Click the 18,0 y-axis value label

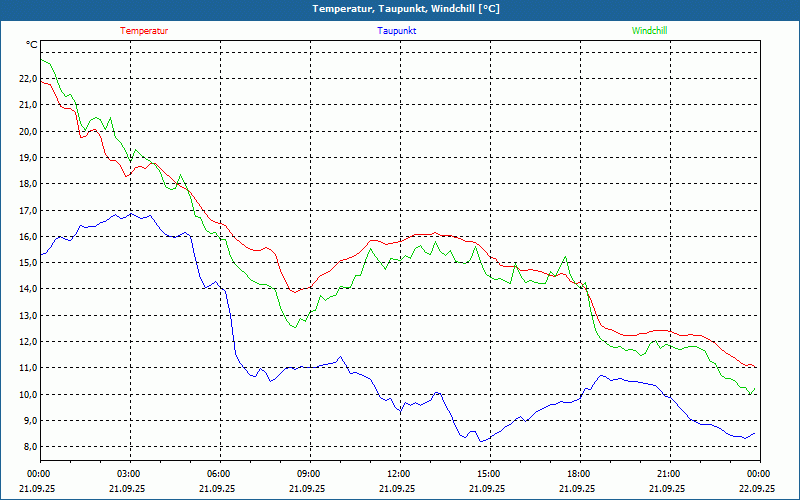[27, 184]
